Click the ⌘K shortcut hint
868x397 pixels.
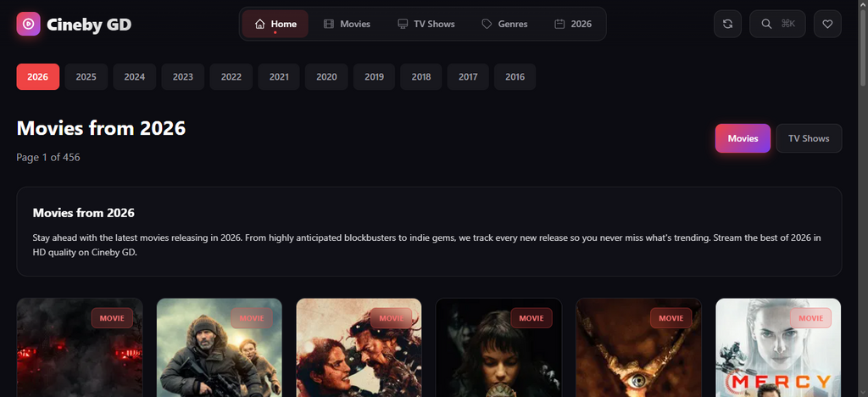coord(787,24)
